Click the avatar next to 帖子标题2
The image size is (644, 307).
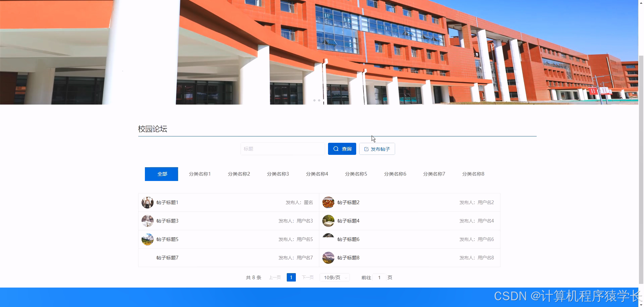[328, 202]
